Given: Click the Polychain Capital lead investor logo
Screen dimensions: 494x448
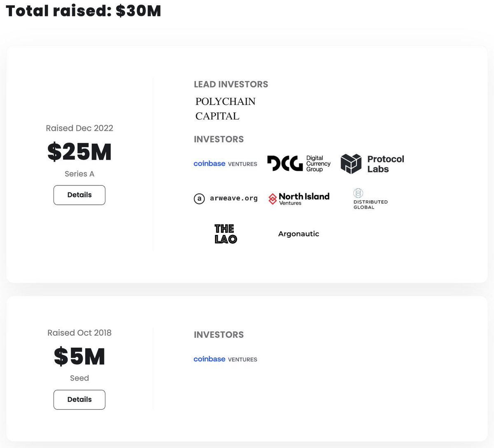Looking at the screenshot, I should 226,109.
